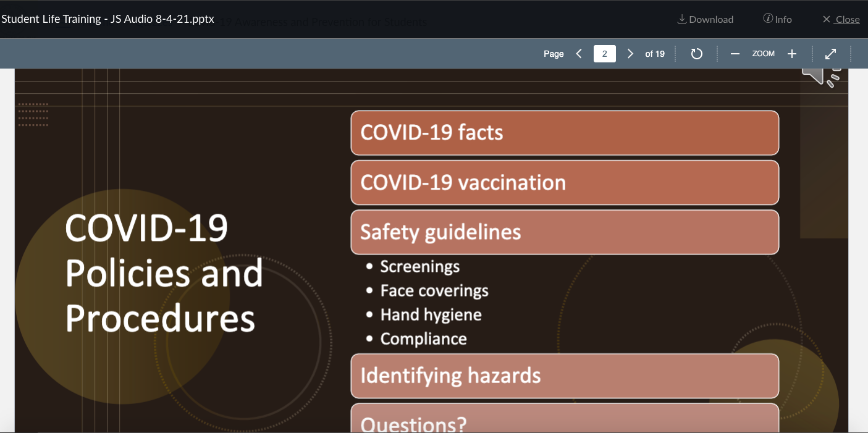Close the document preview
Screen dimensions: 868x433
[x=841, y=19]
